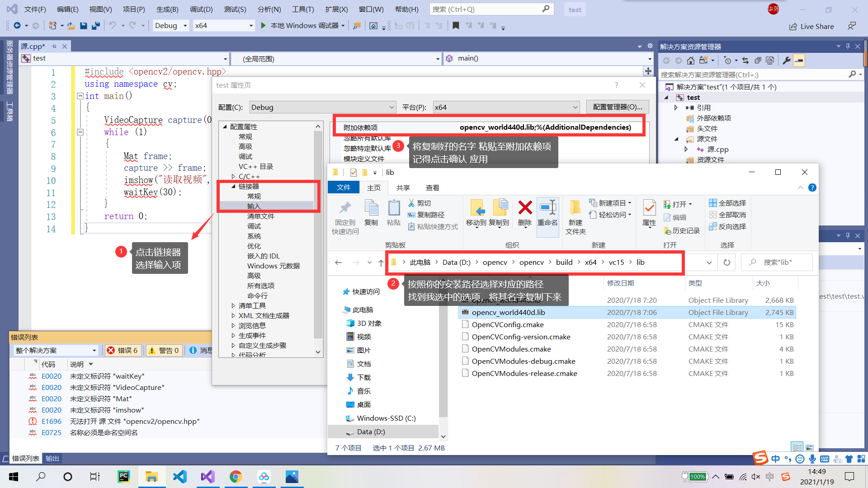Expand the XML document generator node
This screenshot has height=488, width=868.
(233, 316)
